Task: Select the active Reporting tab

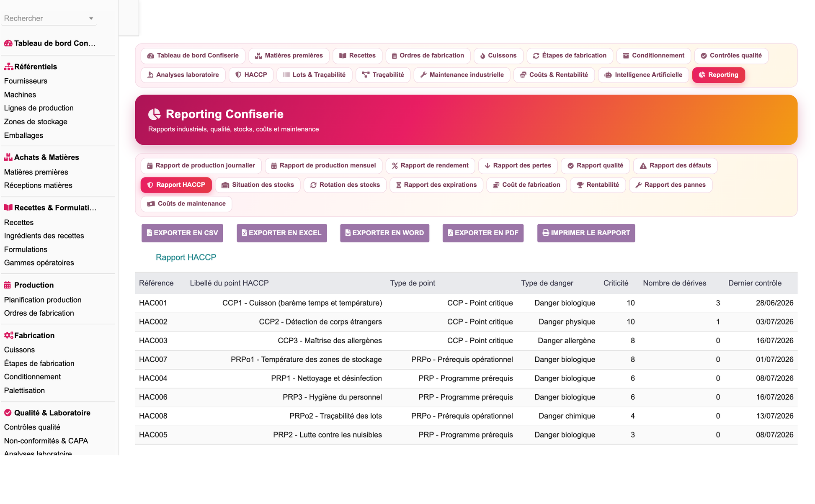Action: point(719,75)
